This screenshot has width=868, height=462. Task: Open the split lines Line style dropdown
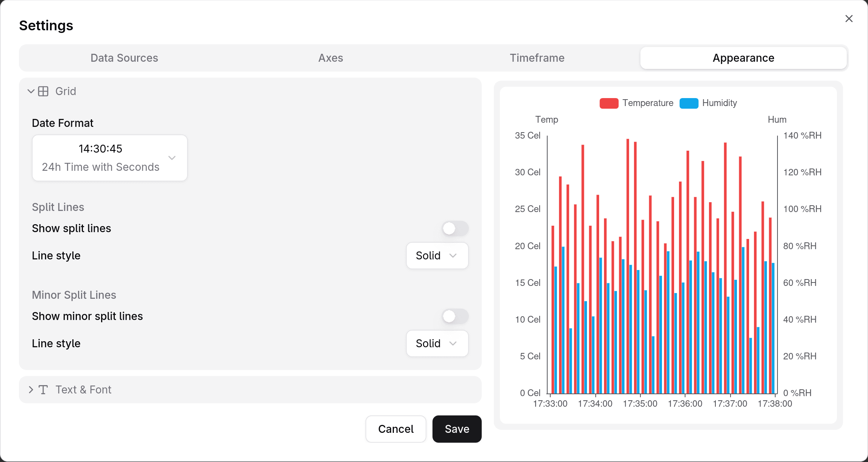437,256
